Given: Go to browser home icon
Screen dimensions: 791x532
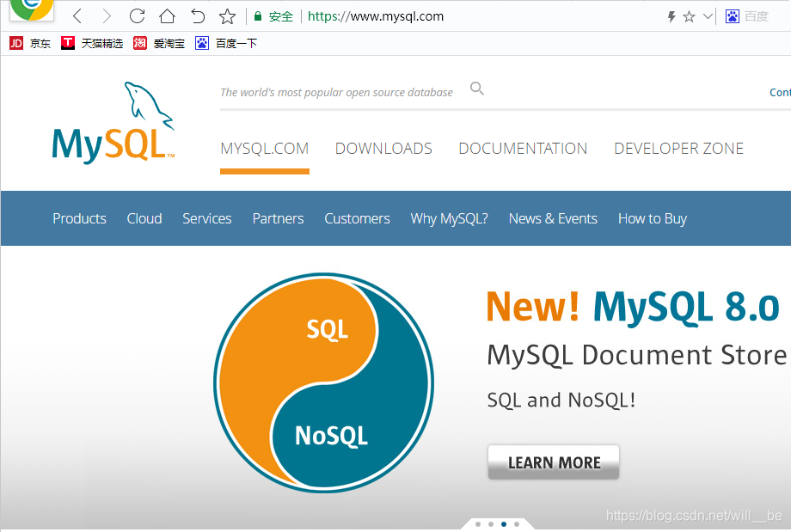Looking at the screenshot, I should (167, 16).
